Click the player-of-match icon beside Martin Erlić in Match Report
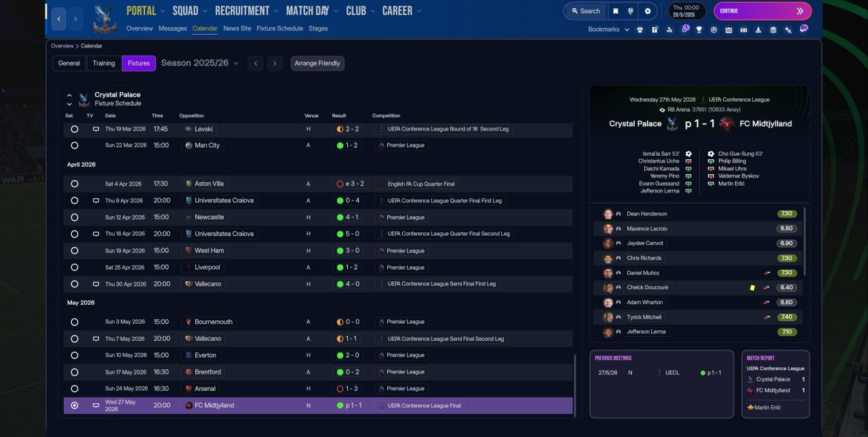 click(750, 407)
